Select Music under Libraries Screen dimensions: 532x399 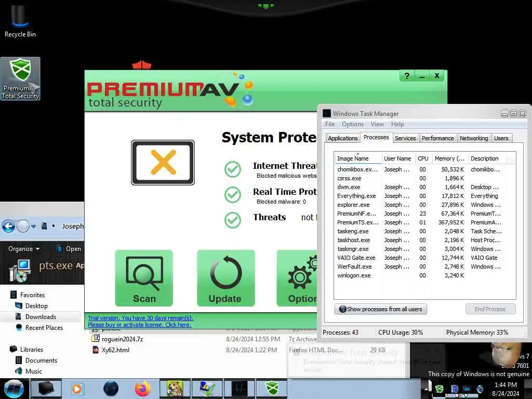(x=33, y=371)
